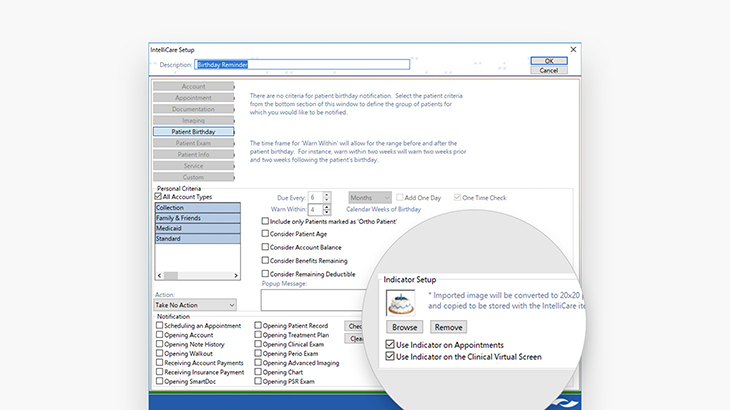Decrease the Warn Within value
The image size is (730, 410).
click(327, 212)
